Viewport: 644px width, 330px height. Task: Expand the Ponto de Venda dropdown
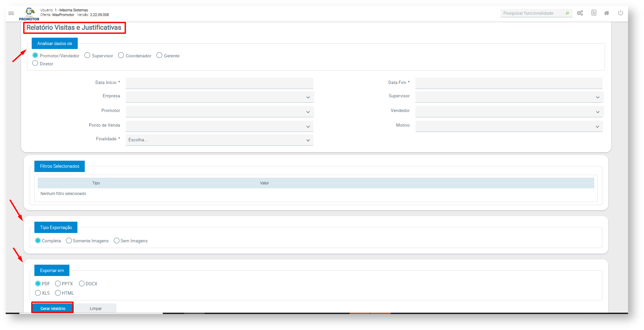pyautogui.click(x=220, y=126)
